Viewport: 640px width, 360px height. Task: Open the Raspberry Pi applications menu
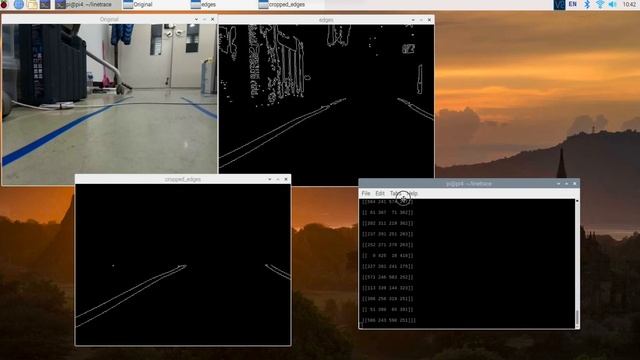click(x=4, y=4)
